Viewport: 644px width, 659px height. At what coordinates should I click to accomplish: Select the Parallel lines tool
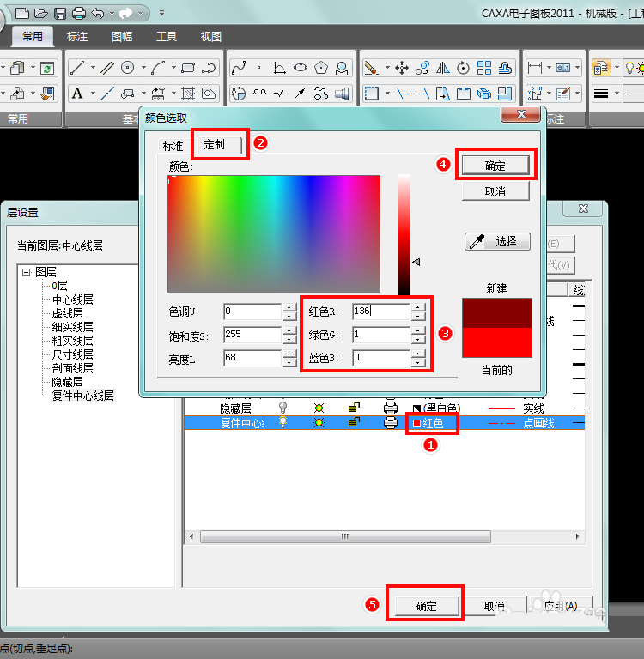coord(107,68)
